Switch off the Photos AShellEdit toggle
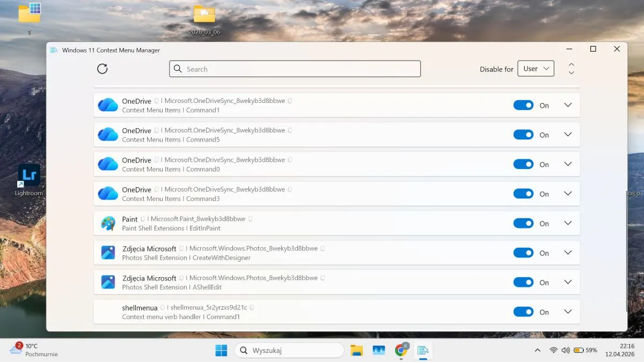644x362 pixels. (x=523, y=282)
